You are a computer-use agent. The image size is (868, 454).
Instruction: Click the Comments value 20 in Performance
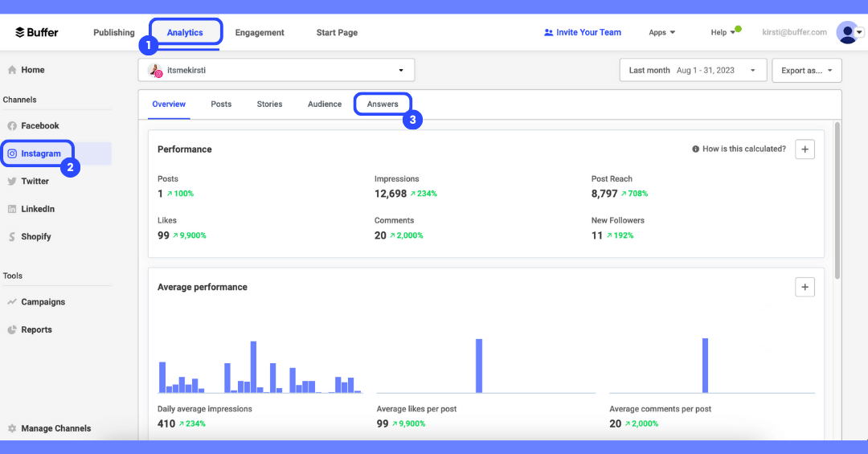point(380,235)
